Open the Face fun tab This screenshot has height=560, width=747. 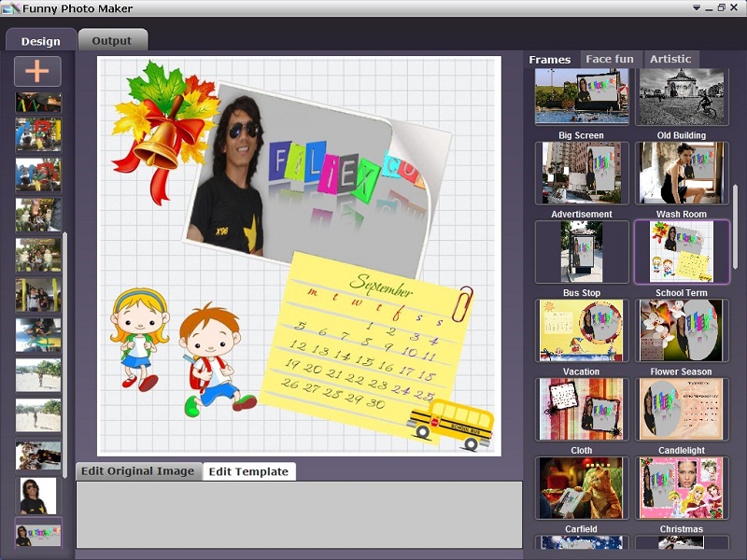click(611, 59)
